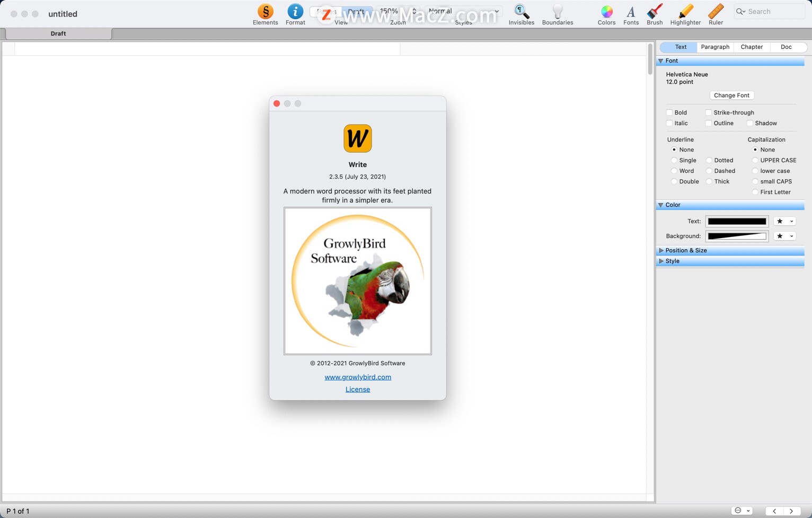
Task: Select Double underline option
Action: point(674,181)
